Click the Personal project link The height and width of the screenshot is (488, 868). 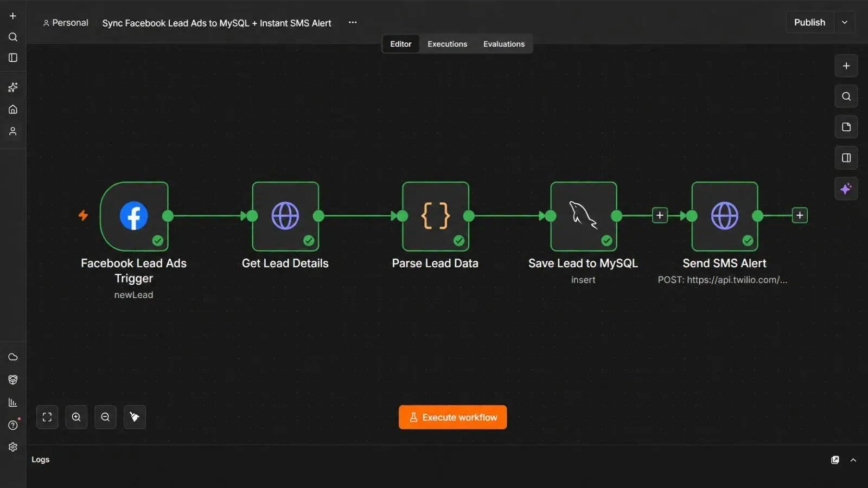[66, 23]
